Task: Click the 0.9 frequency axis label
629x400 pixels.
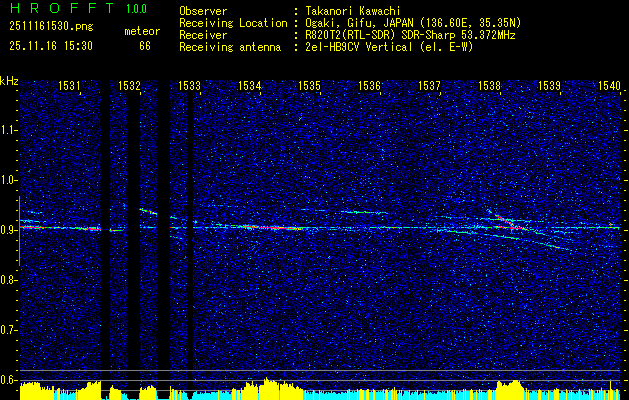Action: [8, 230]
